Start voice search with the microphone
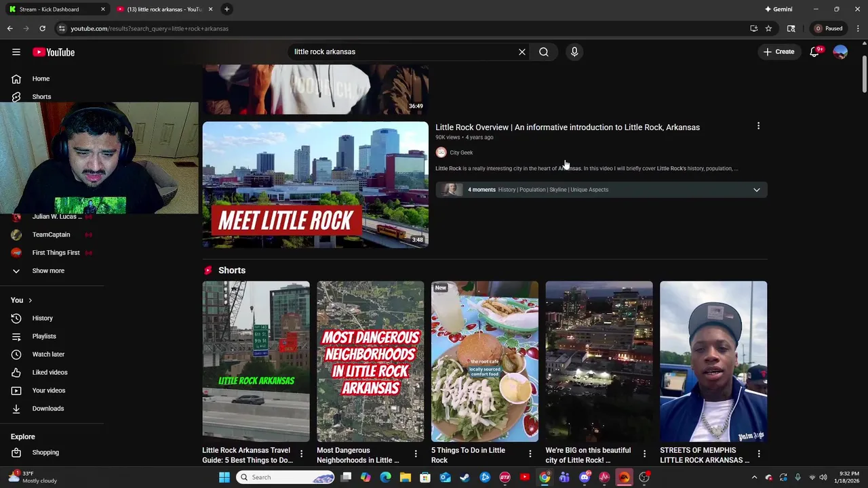The width and height of the screenshot is (868, 488). click(x=574, y=52)
